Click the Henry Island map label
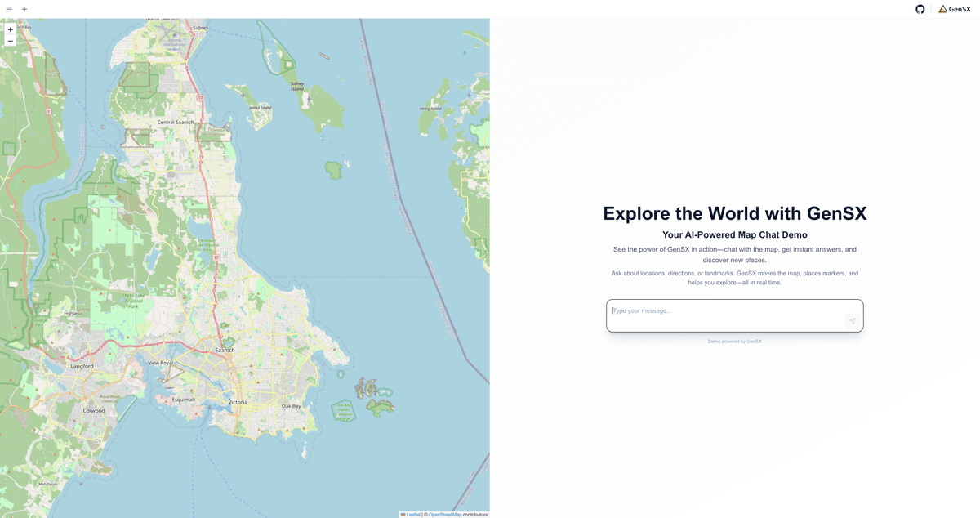This screenshot has width=980, height=518. (x=430, y=108)
